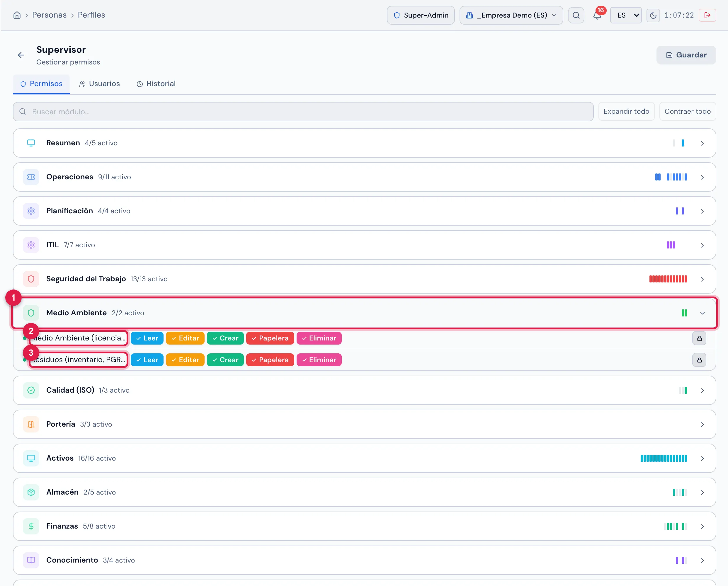
Task: Click the Seguridad del Trabajo red activity bars
Action: 668,279
